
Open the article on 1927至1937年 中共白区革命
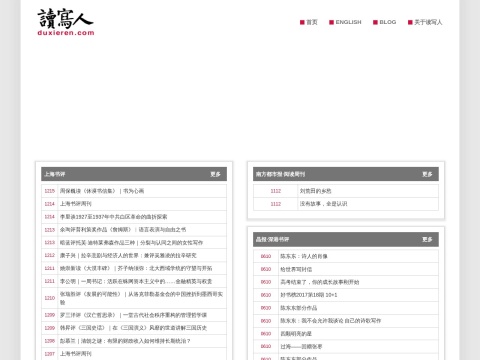[x=113, y=217]
